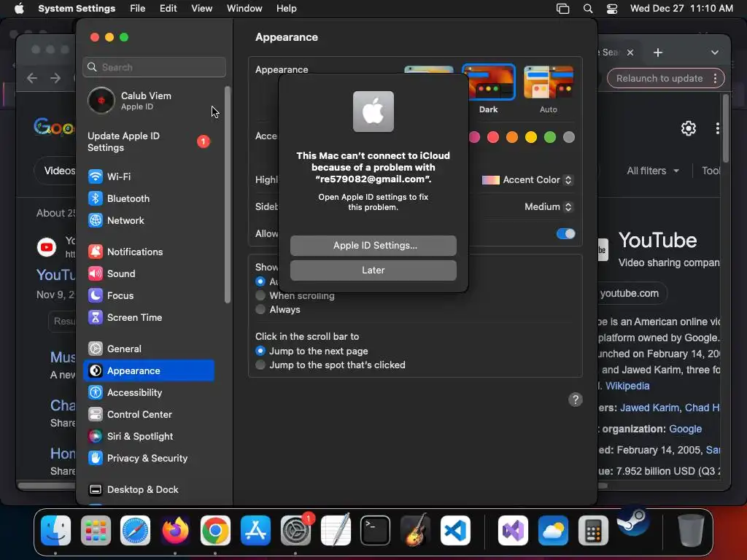Open Spotlight search in menu bar
Image resolution: width=747 pixels, height=560 pixels.
(x=588, y=9)
